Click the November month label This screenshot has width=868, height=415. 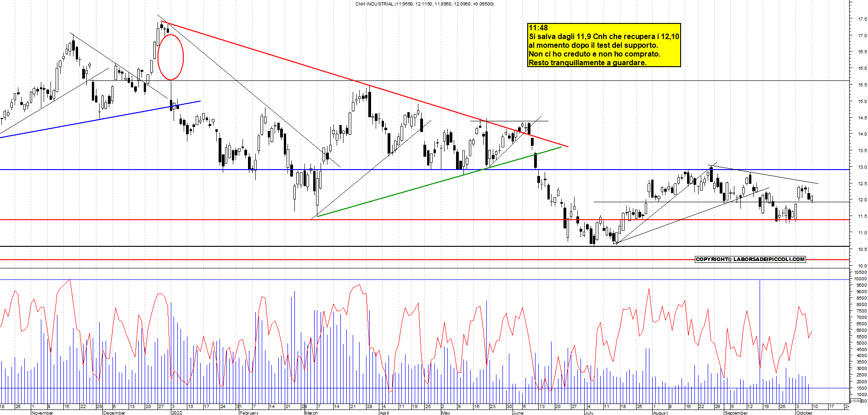(42, 413)
